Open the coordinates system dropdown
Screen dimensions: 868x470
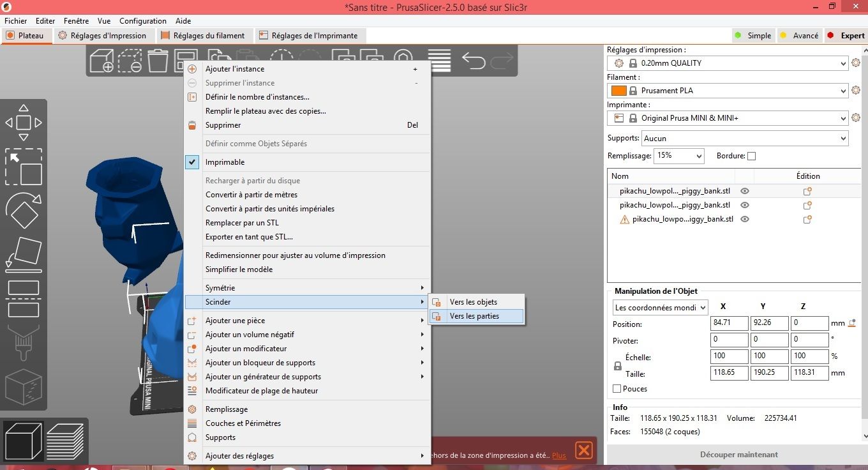[x=660, y=308]
